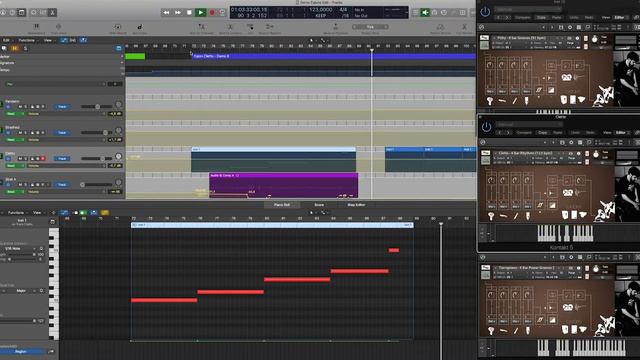This screenshot has width=640, height=360.
Task: Mute the Pandeiro track
Action: point(20,107)
